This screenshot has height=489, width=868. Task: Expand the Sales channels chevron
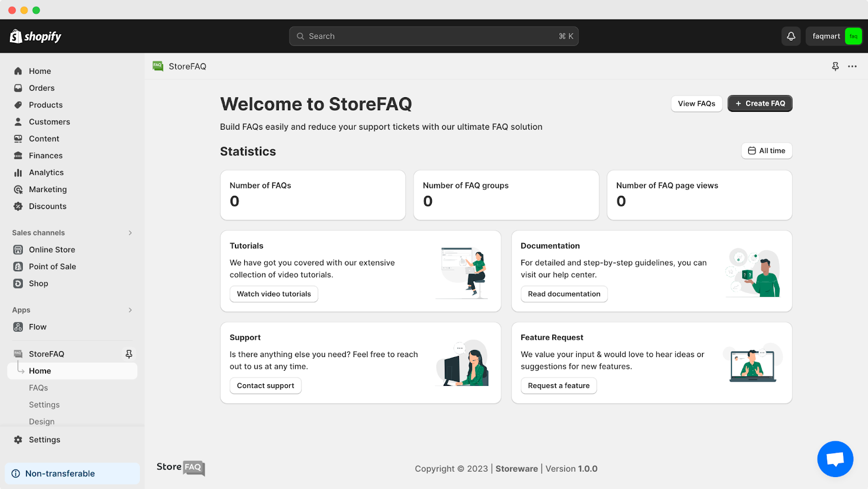click(x=130, y=233)
